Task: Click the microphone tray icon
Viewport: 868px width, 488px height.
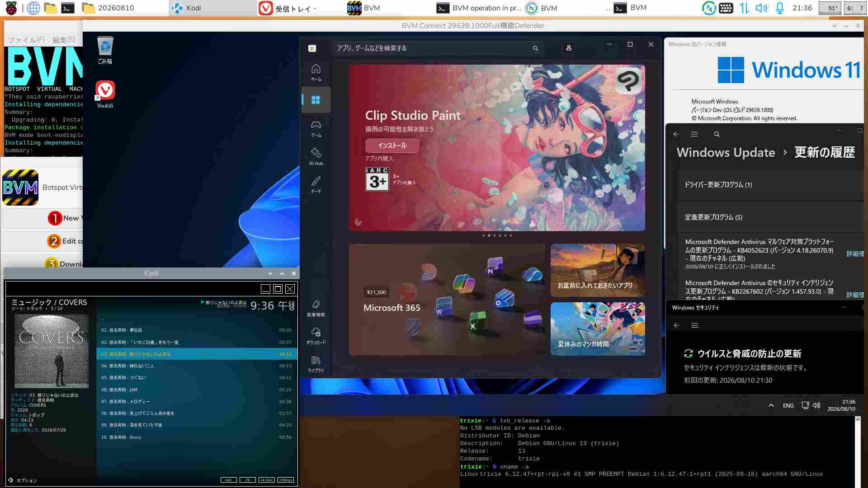Action: [780, 8]
